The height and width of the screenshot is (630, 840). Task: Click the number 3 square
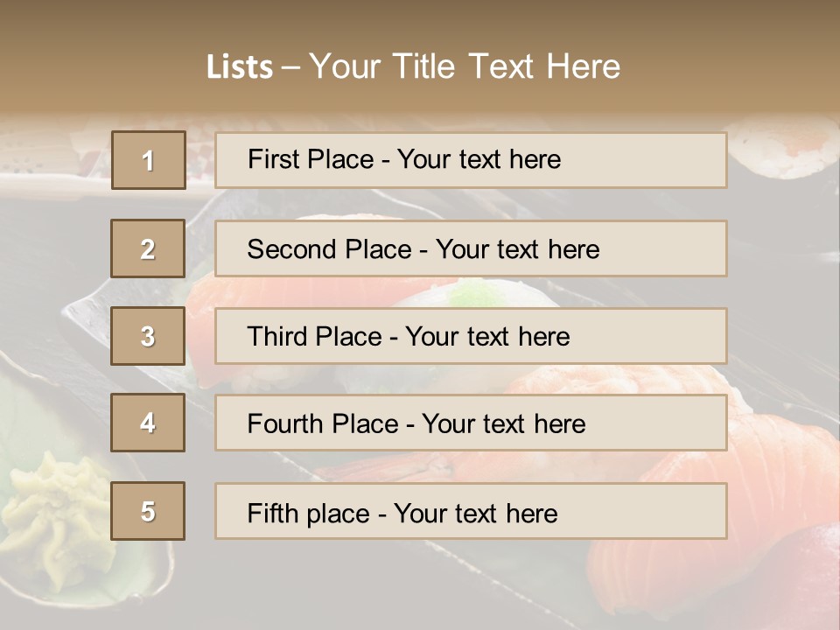coord(148,336)
